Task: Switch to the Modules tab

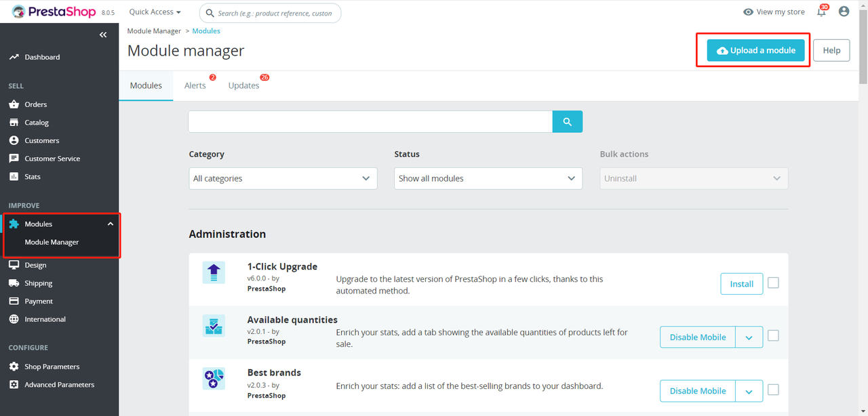Action: coord(146,85)
